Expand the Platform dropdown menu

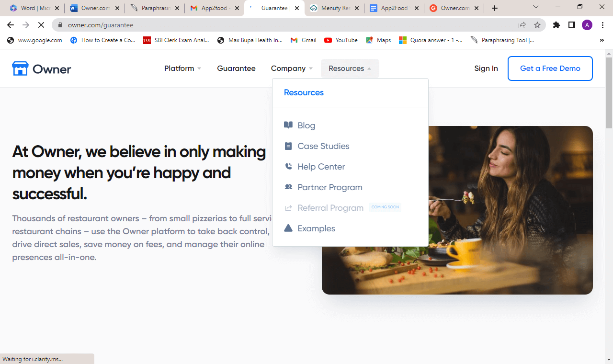pos(182,68)
